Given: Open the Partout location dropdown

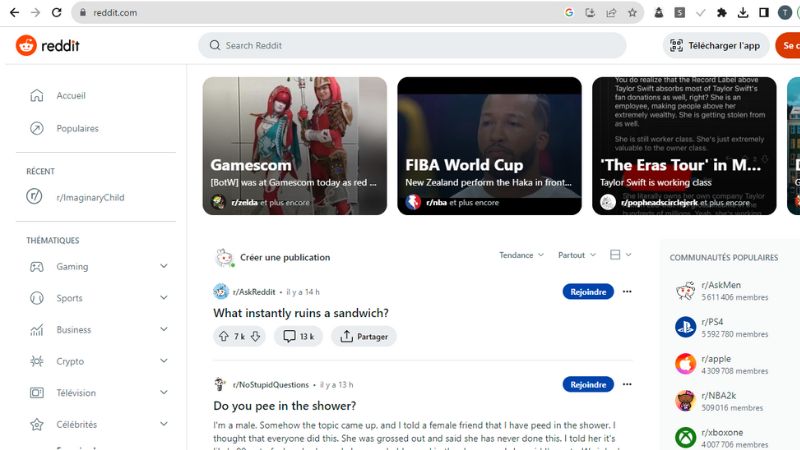Looking at the screenshot, I should pyautogui.click(x=577, y=255).
